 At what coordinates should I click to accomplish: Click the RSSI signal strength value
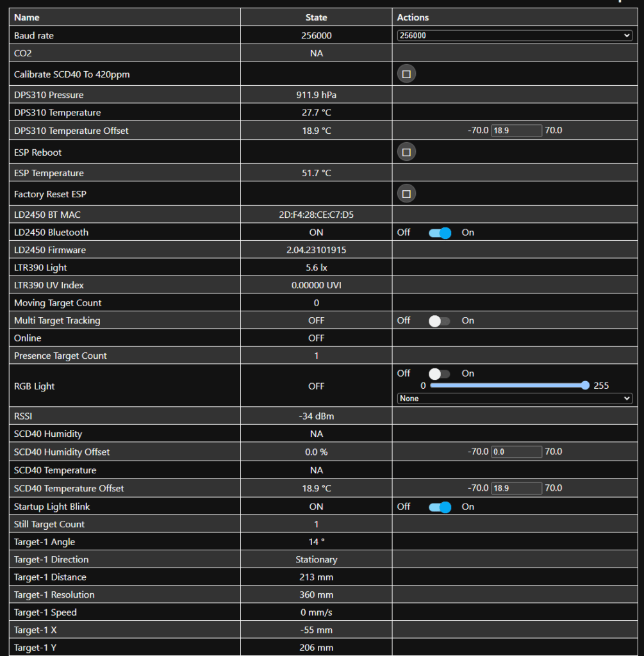(316, 416)
